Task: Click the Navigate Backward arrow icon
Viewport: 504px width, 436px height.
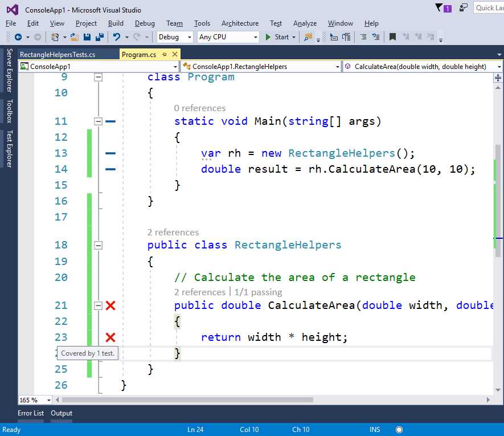Action: coord(18,36)
